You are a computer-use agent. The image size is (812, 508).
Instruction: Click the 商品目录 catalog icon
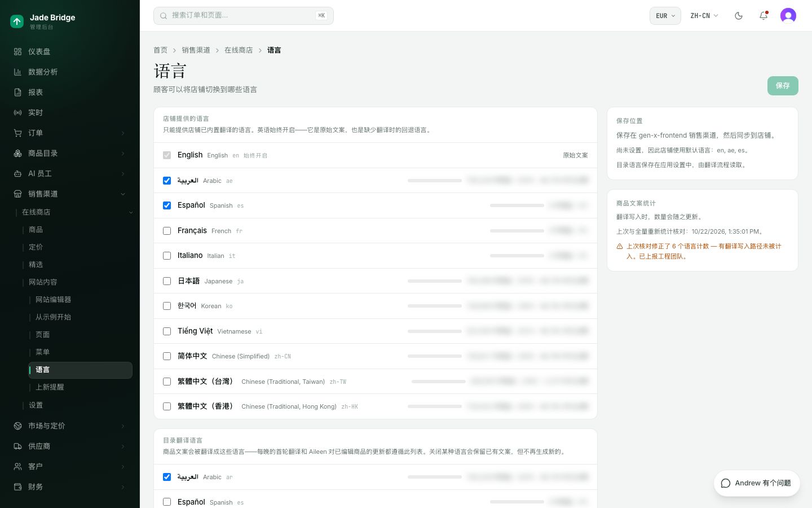18,153
